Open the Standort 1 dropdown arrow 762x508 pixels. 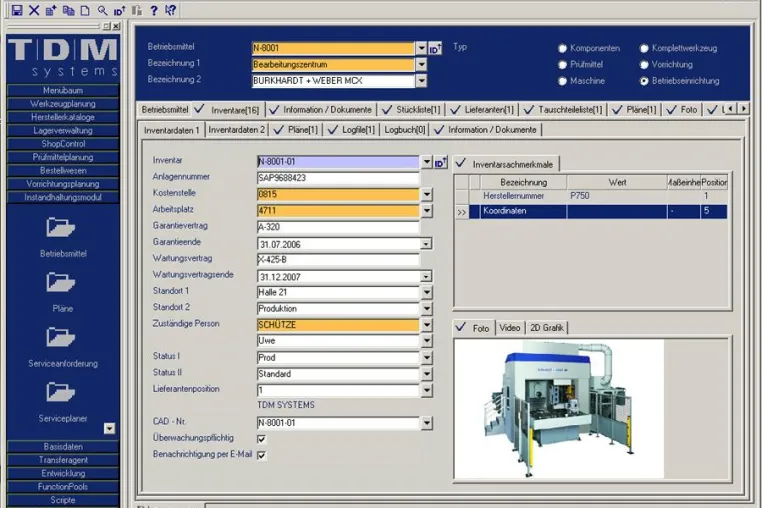pos(427,292)
